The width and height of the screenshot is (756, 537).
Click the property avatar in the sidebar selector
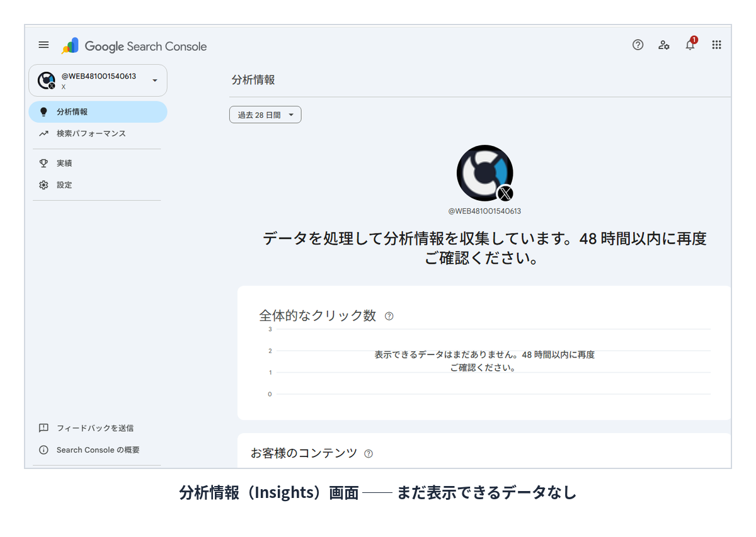pos(46,81)
